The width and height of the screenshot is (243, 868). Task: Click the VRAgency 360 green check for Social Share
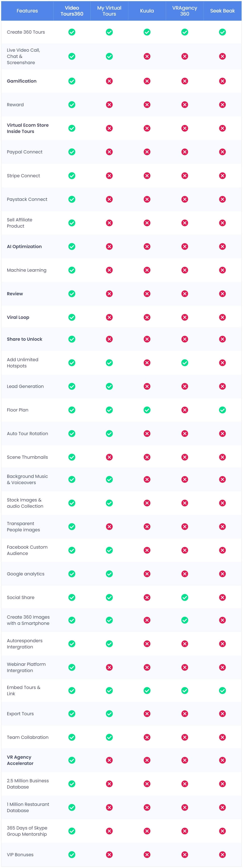click(185, 597)
